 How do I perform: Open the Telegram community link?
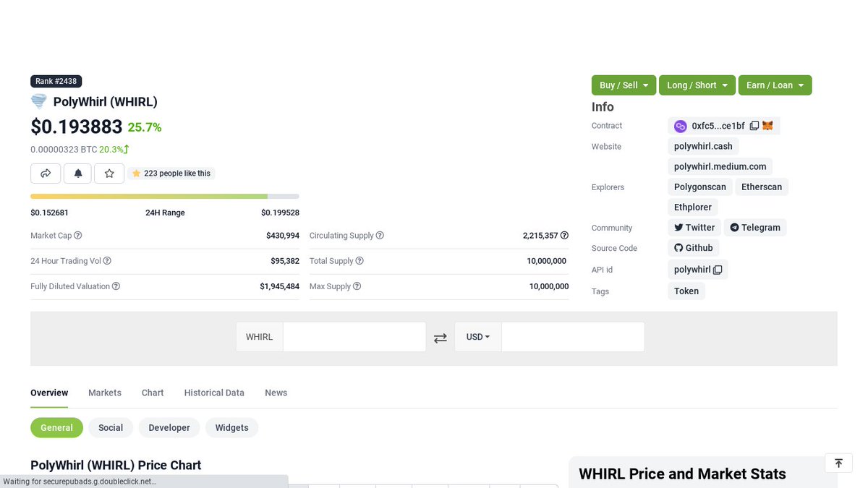755,227
